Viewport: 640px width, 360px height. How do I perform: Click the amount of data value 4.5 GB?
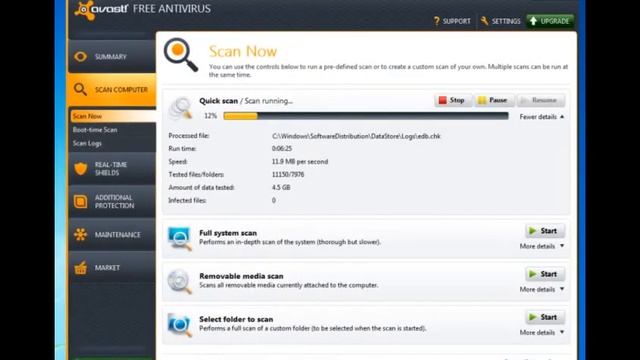(x=281, y=187)
